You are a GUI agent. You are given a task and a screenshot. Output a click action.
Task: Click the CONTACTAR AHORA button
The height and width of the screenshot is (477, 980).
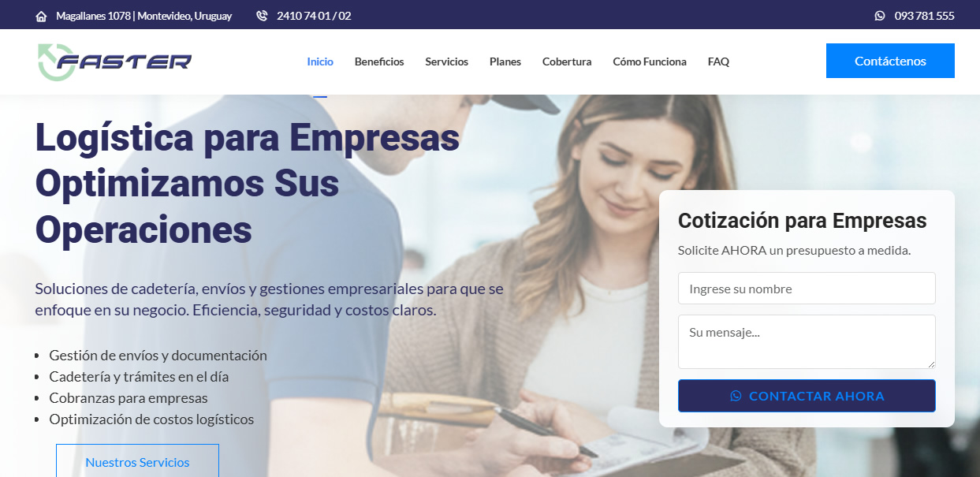[807, 396]
